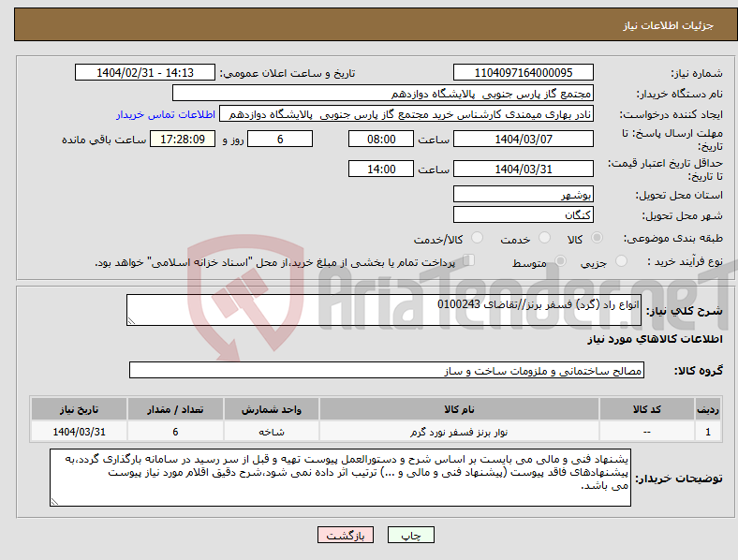The image size is (738, 560).
Task: Click the چاپ (print) button
Action: click(410, 535)
